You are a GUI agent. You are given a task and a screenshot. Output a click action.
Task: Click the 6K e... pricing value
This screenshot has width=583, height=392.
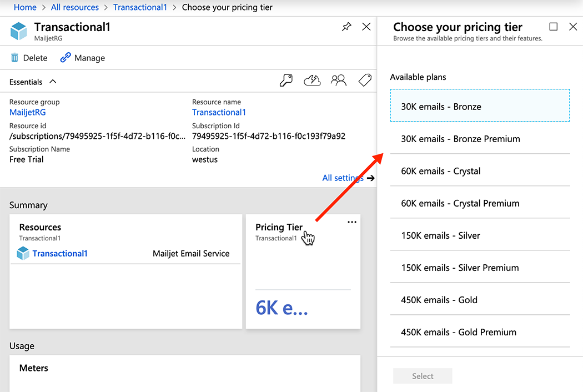(x=282, y=308)
